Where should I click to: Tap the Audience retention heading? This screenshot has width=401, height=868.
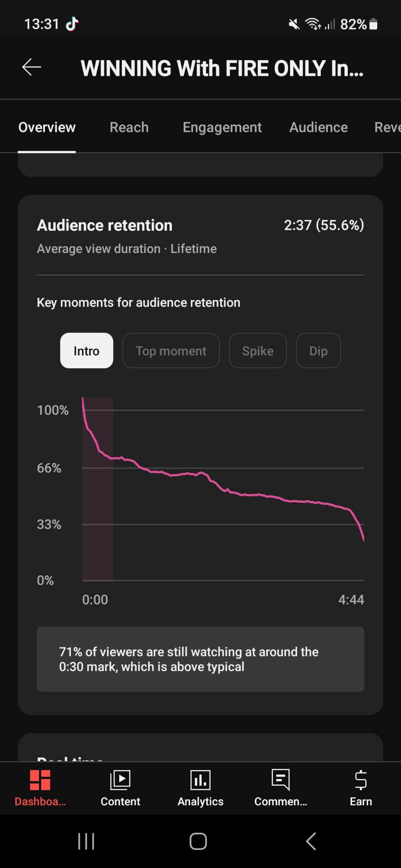click(105, 225)
